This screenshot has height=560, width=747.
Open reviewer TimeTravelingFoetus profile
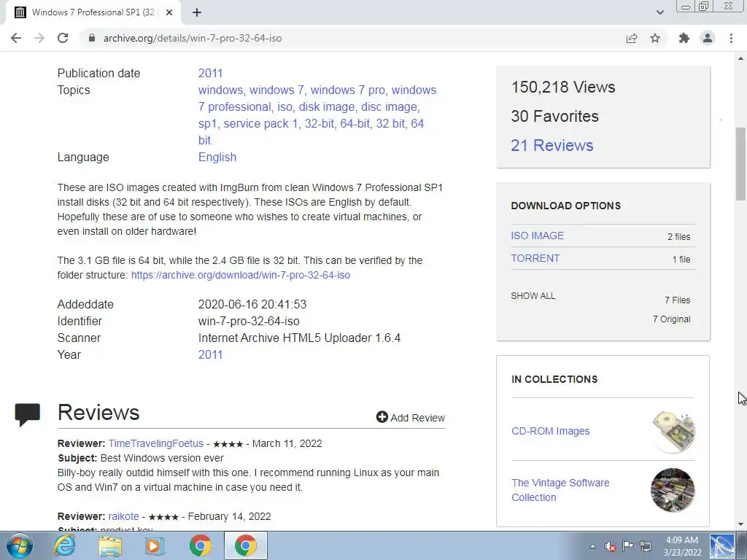coord(156,443)
